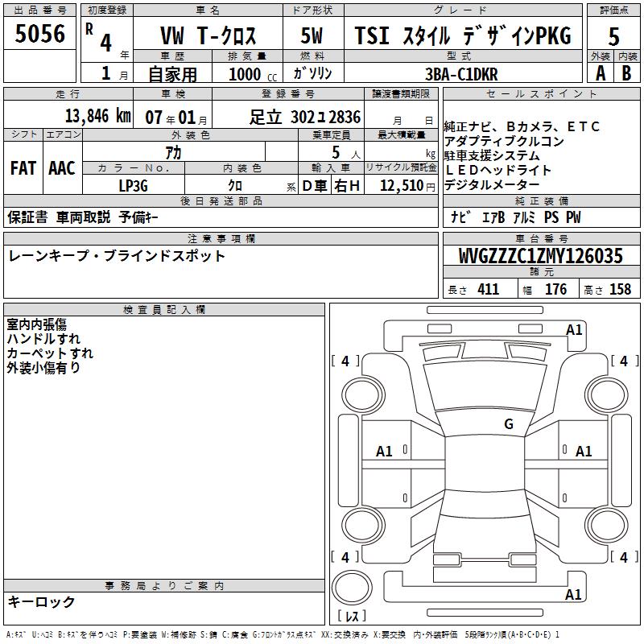Click the レーンキープ・ブラインドスポット note
The image size is (644, 644).
pyautogui.click(x=117, y=256)
